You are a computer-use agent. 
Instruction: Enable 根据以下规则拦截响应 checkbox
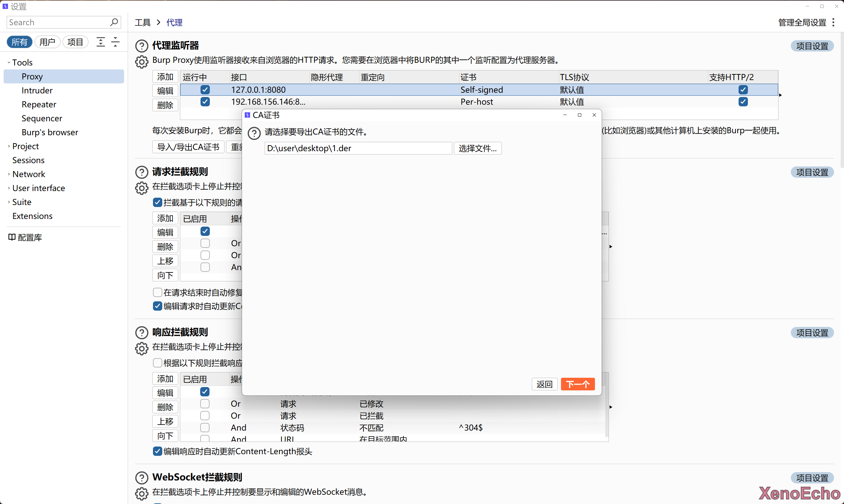pyautogui.click(x=157, y=363)
